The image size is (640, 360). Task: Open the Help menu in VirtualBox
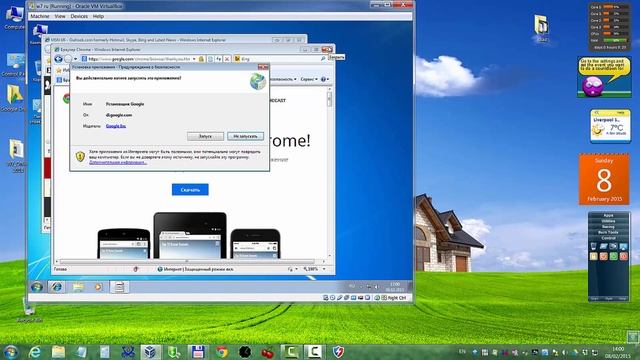pyautogui.click(x=98, y=16)
